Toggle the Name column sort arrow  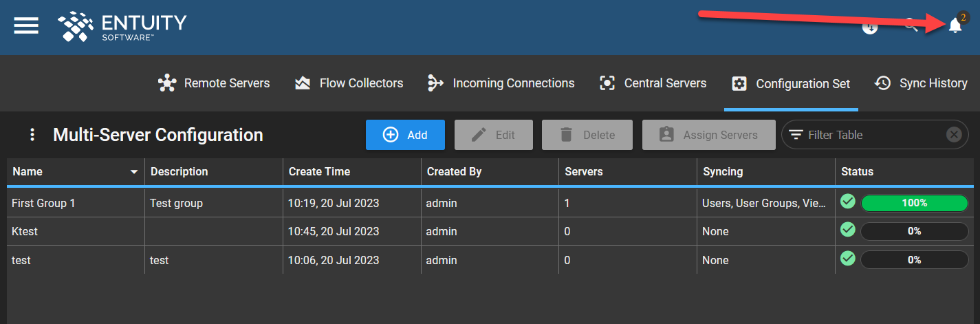click(134, 172)
